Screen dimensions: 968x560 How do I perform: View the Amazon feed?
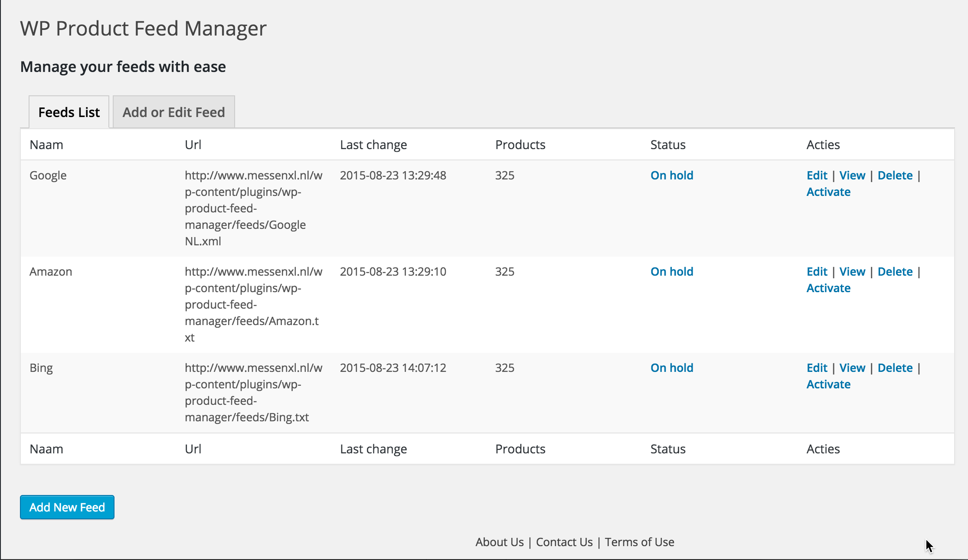(x=852, y=271)
